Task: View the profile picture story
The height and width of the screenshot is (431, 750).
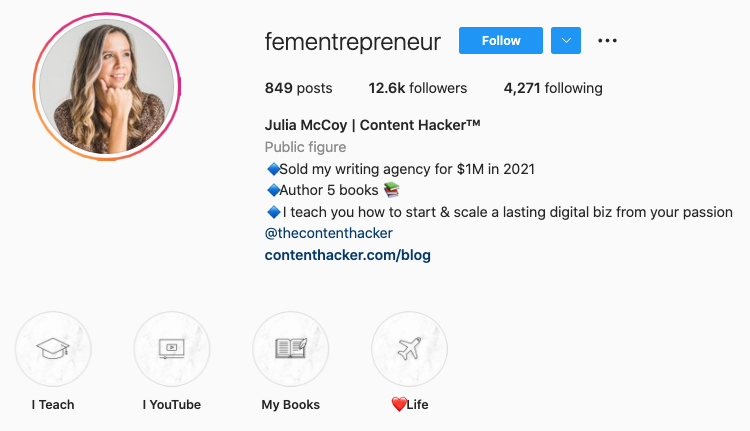Action: coord(107,87)
